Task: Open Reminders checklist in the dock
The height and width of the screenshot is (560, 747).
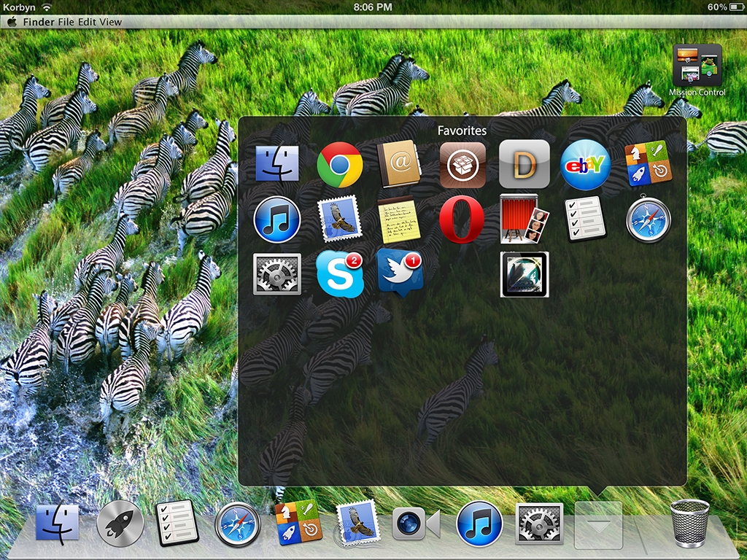Action: click(177, 522)
